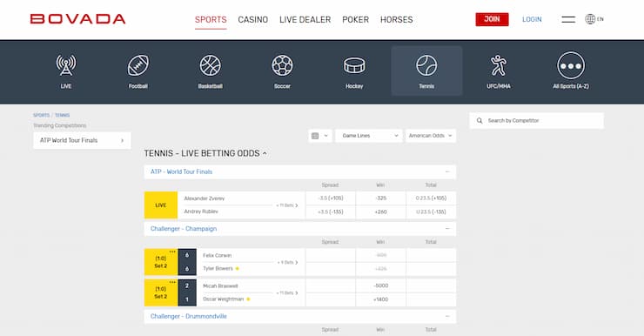Open the hamburger menu icon
644x336 pixels.
pyautogui.click(x=568, y=19)
